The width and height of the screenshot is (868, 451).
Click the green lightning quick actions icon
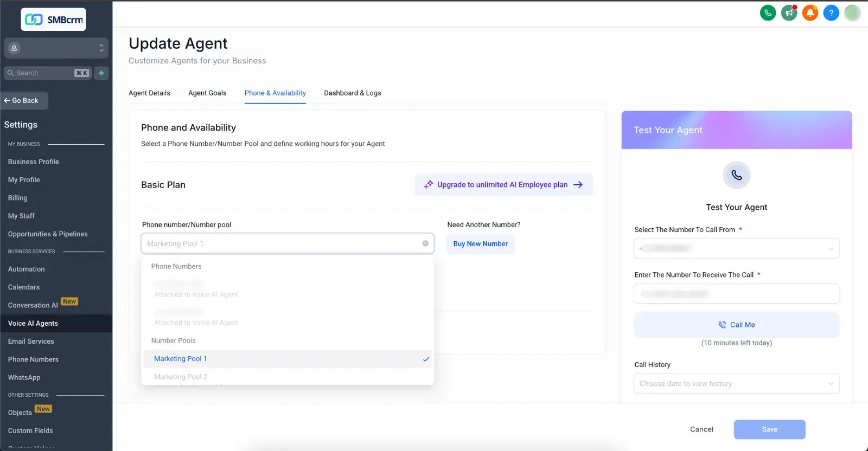101,73
